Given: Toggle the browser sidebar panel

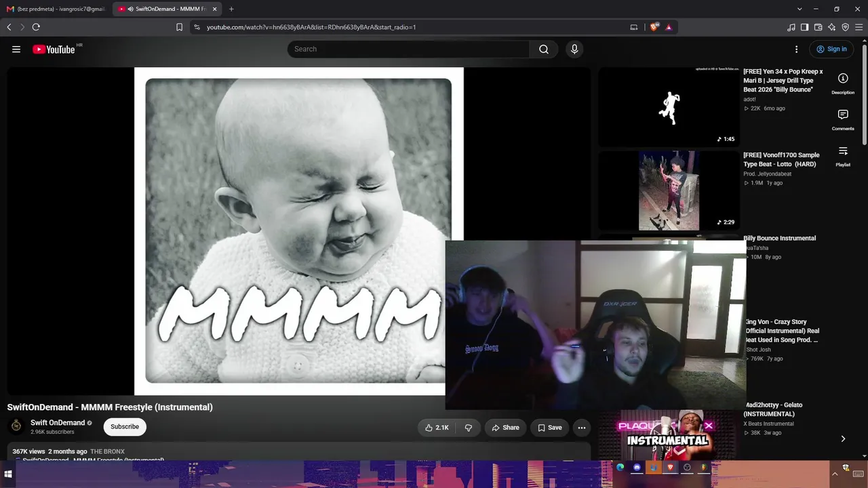Looking at the screenshot, I should pos(805,27).
